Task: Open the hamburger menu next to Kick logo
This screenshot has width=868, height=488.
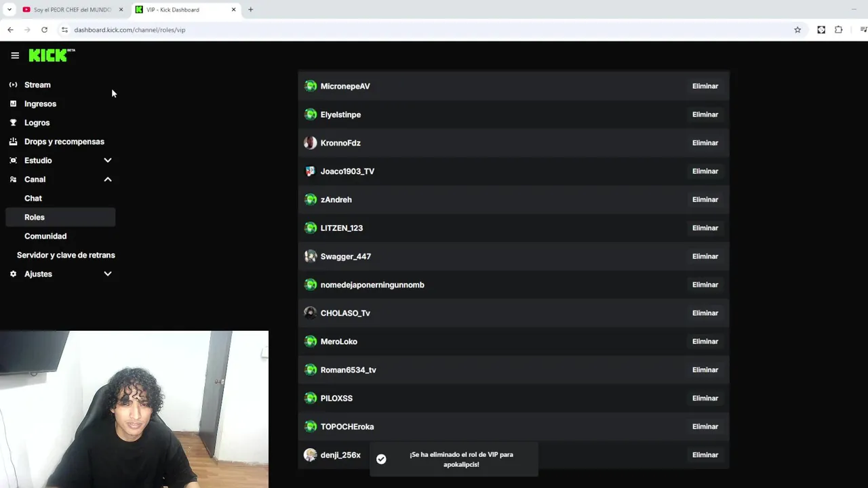Action: pos(15,56)
